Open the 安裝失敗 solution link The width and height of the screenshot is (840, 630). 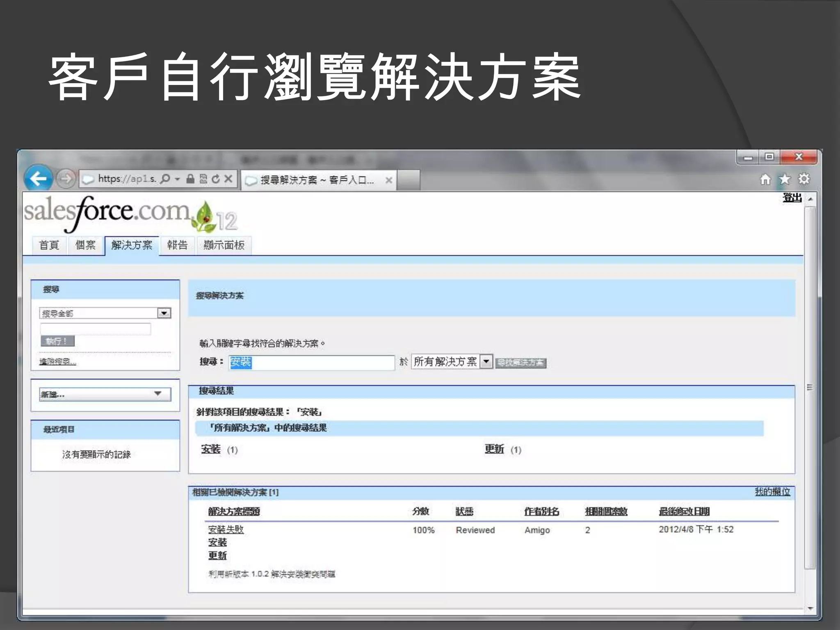point(226,530)
